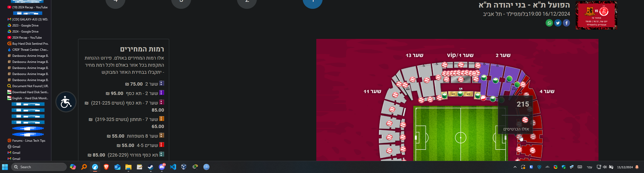Open the accessibility wheelchair menu
The image size is (644, 173).
point(66,102)
